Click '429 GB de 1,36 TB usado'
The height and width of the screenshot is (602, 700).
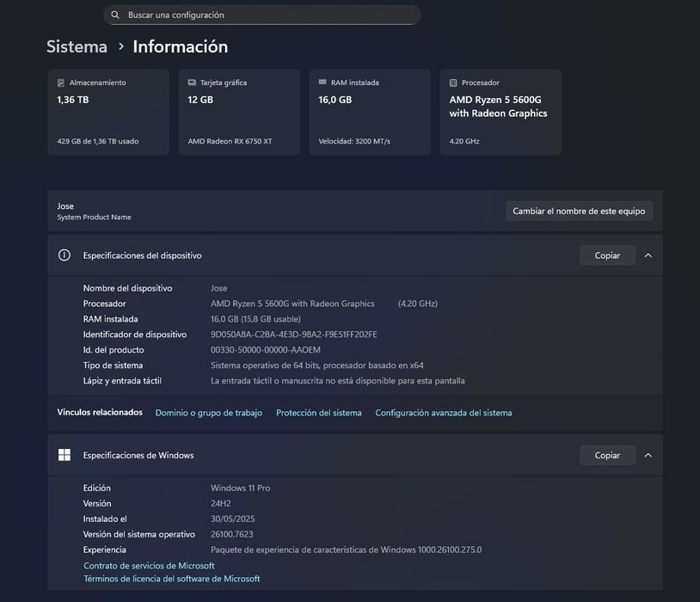click(x=98, y=141)
